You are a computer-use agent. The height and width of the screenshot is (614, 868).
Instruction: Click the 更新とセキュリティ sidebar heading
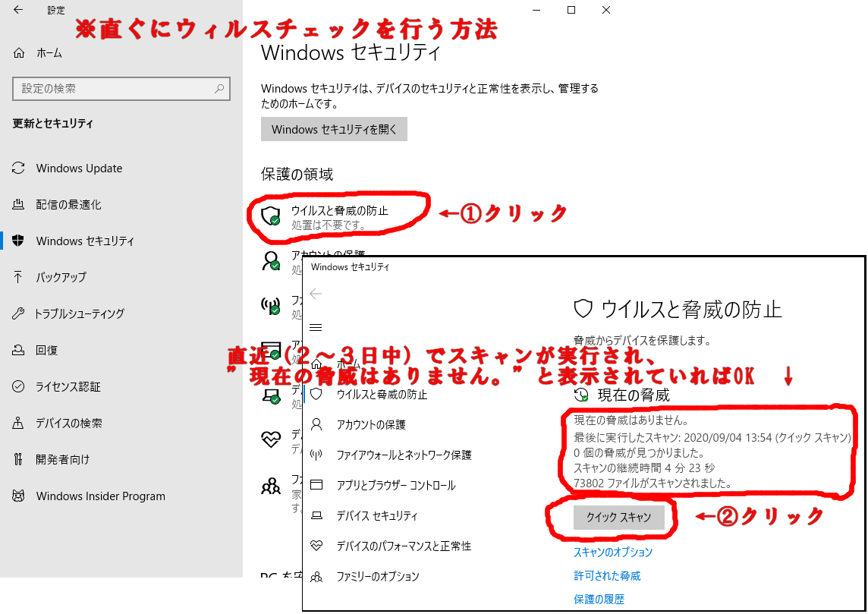(52, 124)
